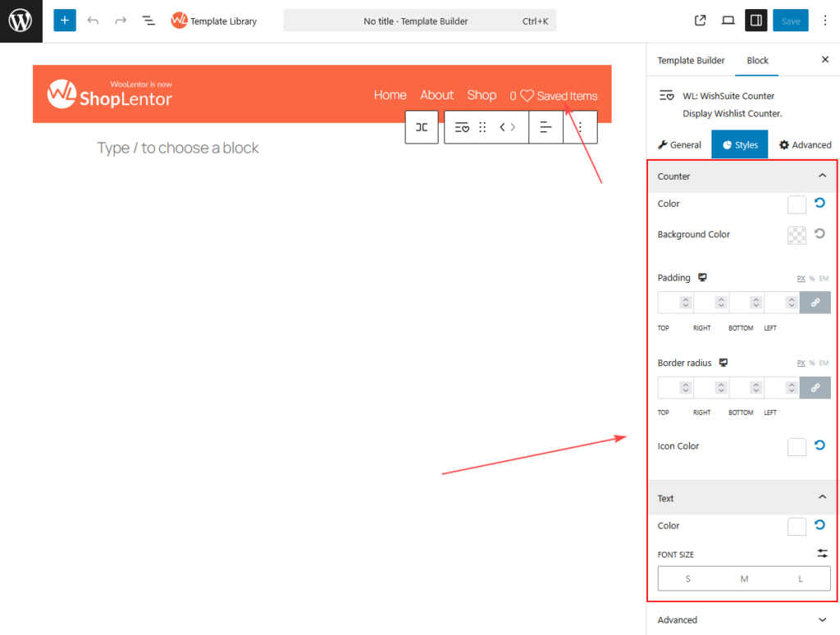This screenshot has height=635, width=840.
Task: Open the block inserter plus button
Action: pyautogui.click(x=65, y=21)
